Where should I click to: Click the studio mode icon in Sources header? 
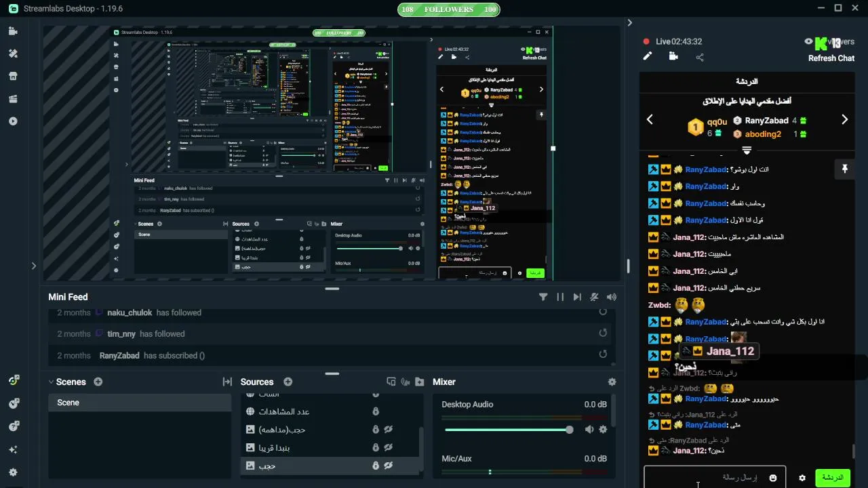pos(391,382)
